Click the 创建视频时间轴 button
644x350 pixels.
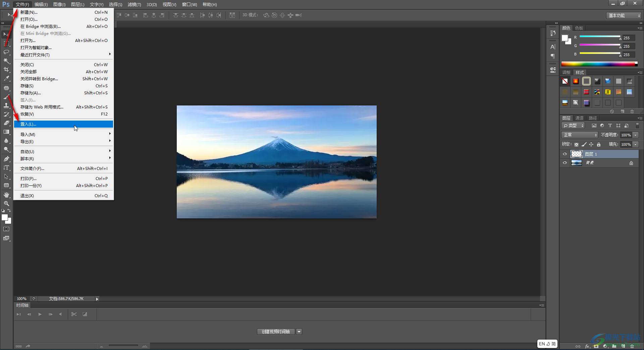(276, 332)
